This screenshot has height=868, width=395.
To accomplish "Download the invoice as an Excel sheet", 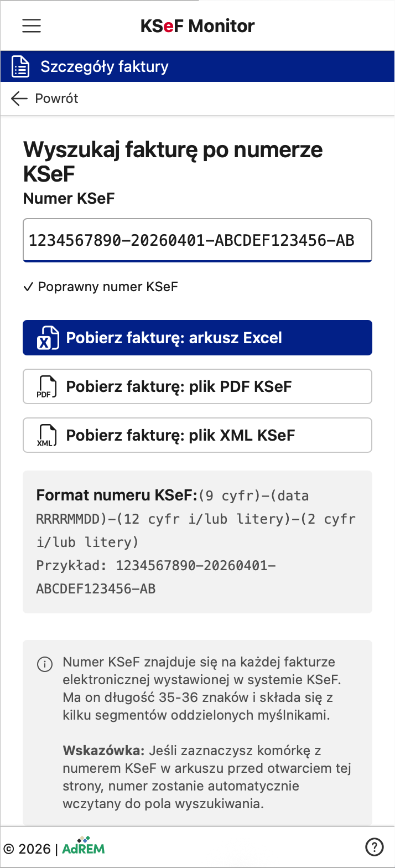I will tap(197, 337).
